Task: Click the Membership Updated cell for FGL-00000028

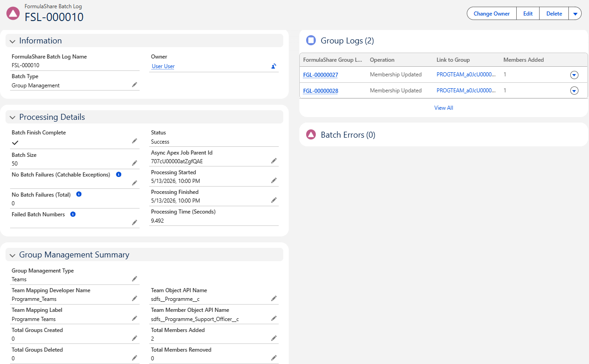Action: coord(396,91)
